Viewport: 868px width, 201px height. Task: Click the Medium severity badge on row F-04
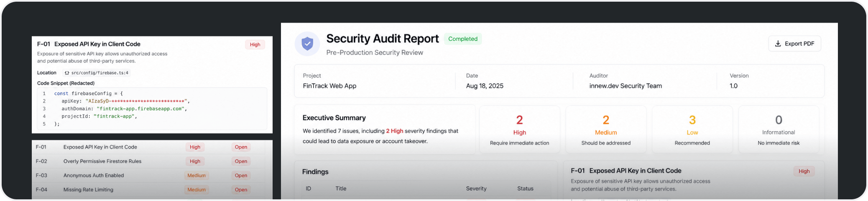coord(197,190)
